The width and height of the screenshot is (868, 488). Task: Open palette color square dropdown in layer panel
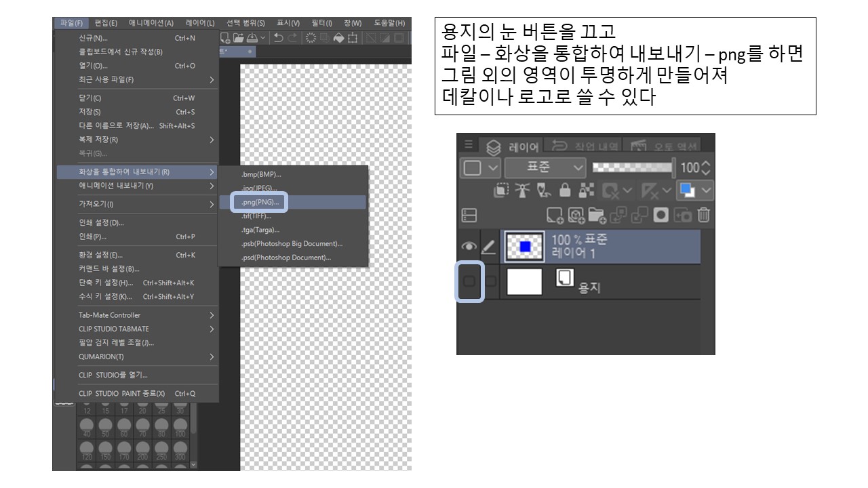pyautogui.click(x=481, y=167)
